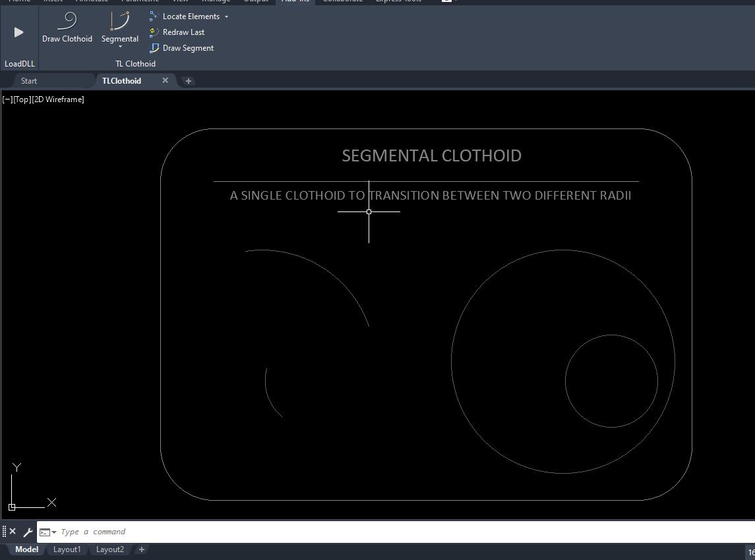Select the SEGMENTAL CLOTHOID title text
Screen dimensions: 755x560
431,155
